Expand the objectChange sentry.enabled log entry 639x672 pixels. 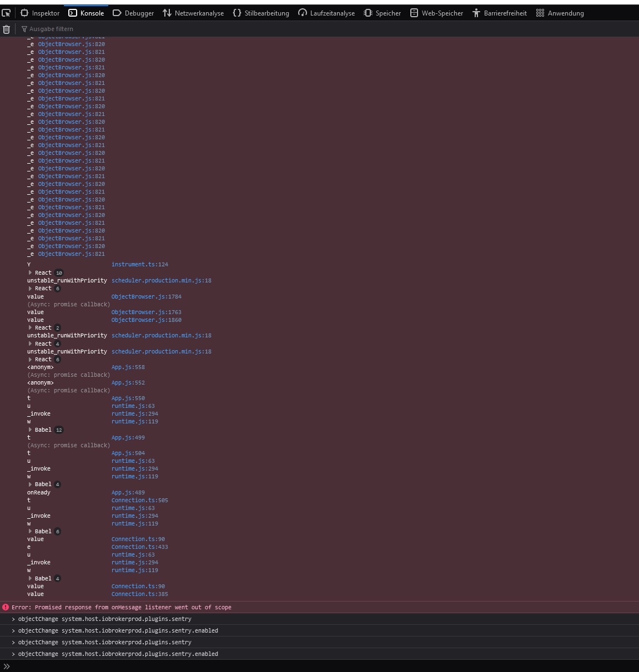point(13,630)
